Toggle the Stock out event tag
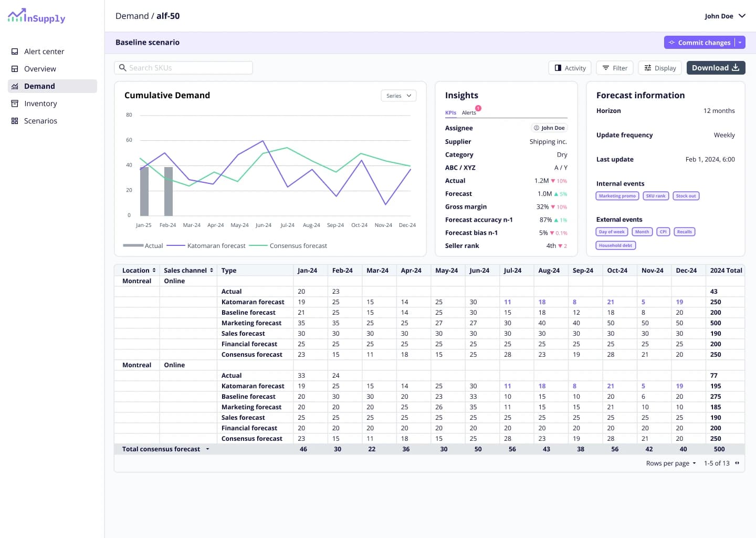Image resolution: width=756 pixels, height=538 pixels. tap(686, 196)
